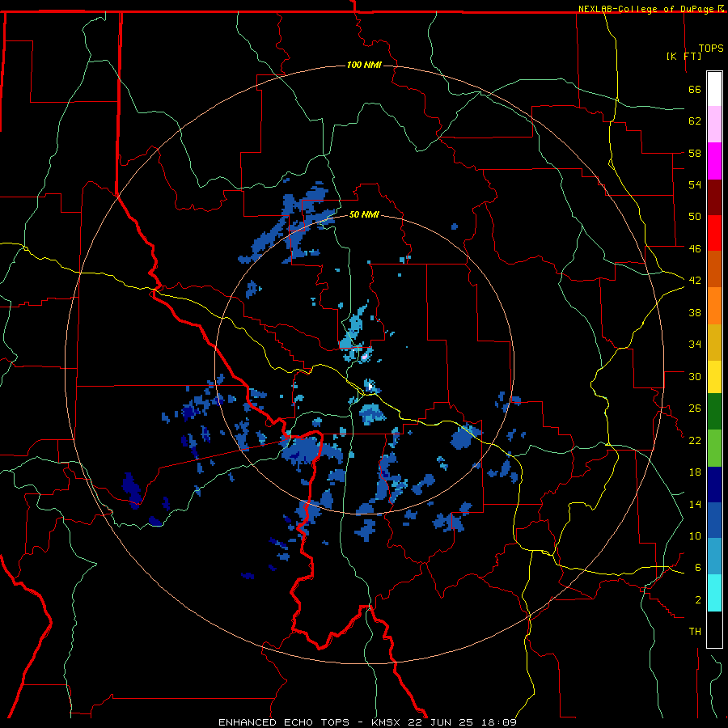
Task: Click the light pink legend swatch
Action: tap(714, 125)
